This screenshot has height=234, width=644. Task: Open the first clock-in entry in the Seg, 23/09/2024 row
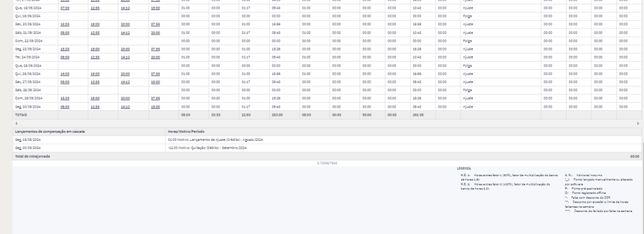pos(65,49)
